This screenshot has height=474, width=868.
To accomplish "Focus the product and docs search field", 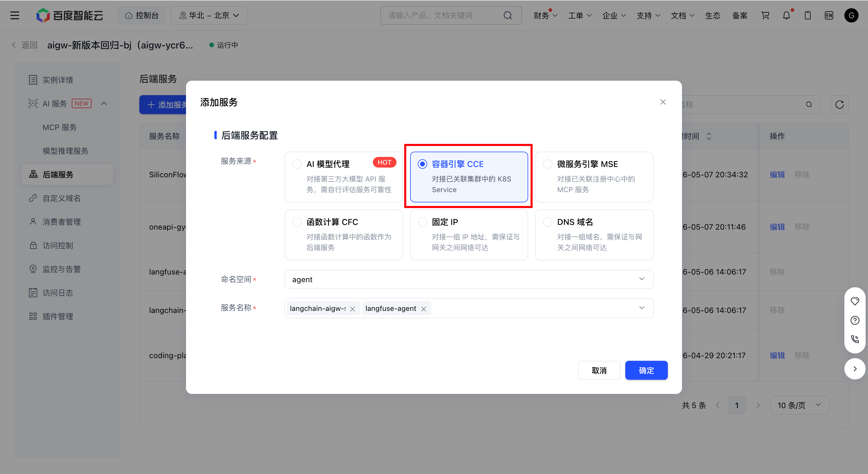I will point(451,16).
